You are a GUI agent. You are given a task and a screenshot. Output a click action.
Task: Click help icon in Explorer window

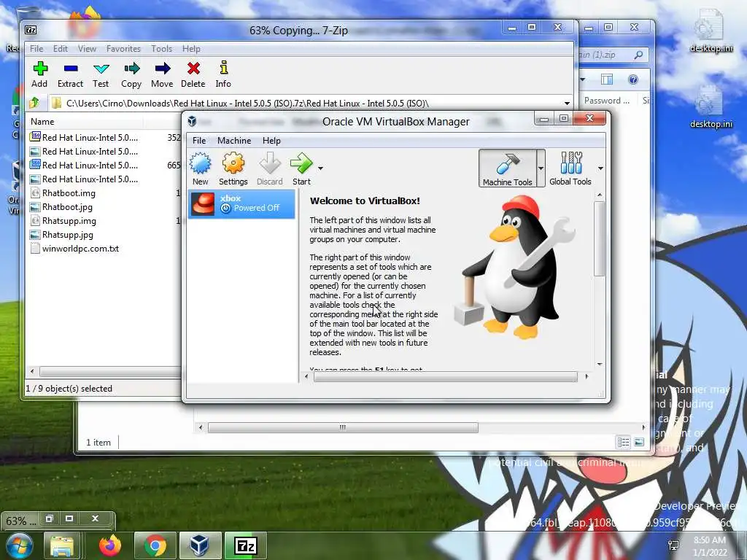coord(632,79)
